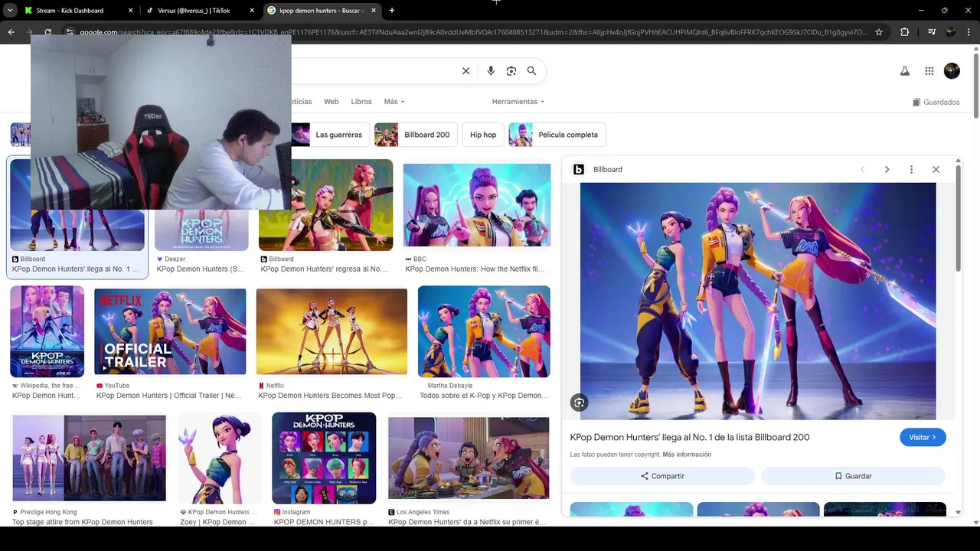Close the Kick Dashboard tab
This screenshot has width=980, height=551.
[x=130, y=11]
